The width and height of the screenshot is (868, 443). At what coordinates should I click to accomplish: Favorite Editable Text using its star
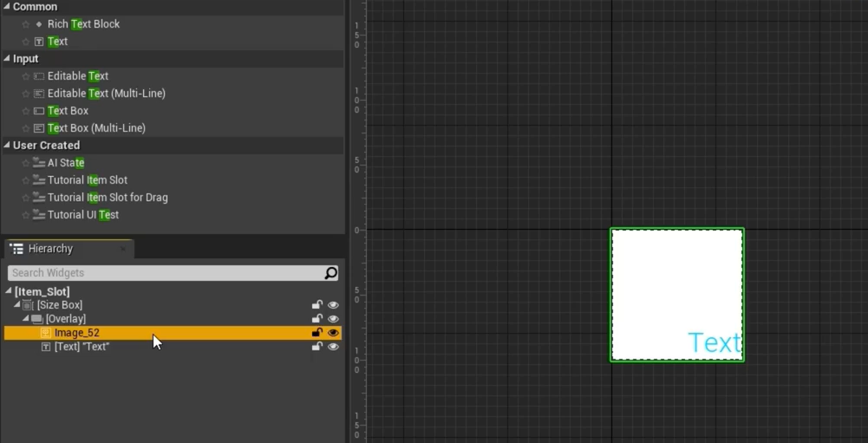(25, 76)
